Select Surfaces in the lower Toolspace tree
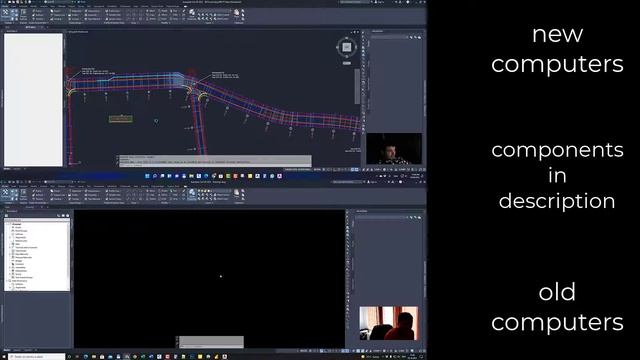Viewport: 640px width, 360px height. tap(18, 234)
